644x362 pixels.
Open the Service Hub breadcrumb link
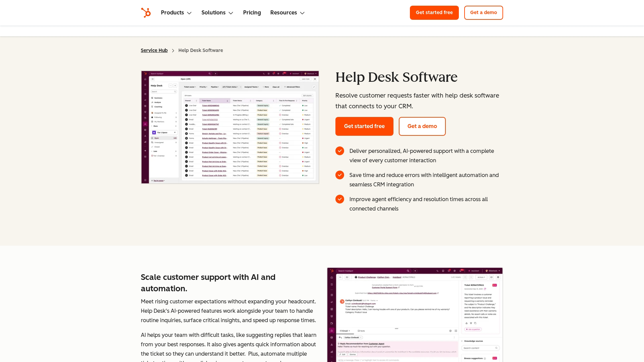tap(154, 50)
